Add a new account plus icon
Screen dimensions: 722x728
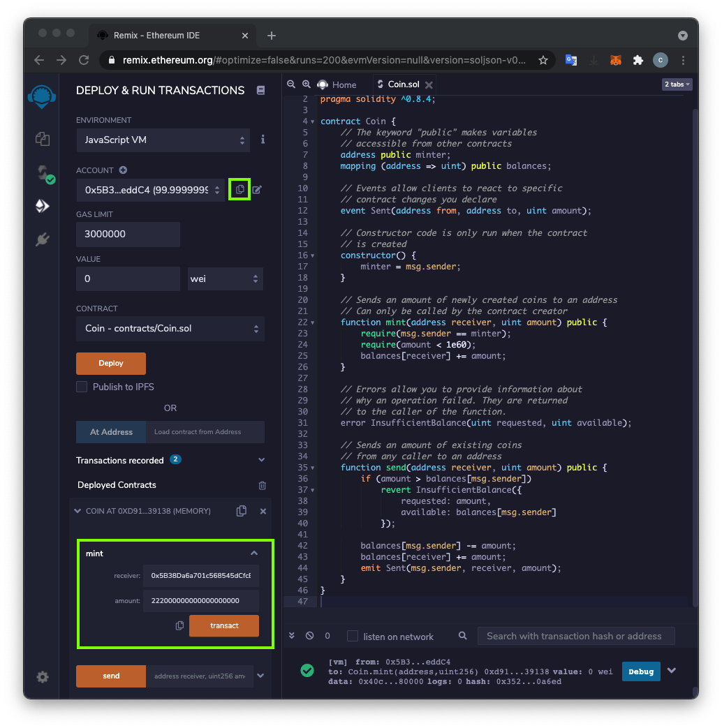(123, 170)
